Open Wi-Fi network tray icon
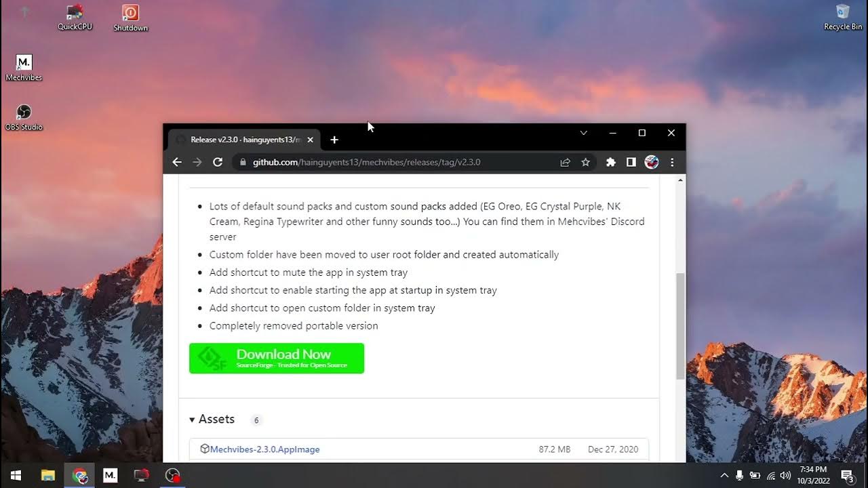Viewport: 868px width, 488px height. point(770,475)
